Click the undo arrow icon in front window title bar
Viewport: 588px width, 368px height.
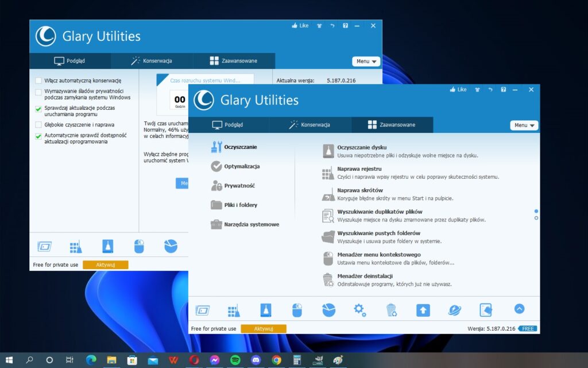[x=490, y=89]
